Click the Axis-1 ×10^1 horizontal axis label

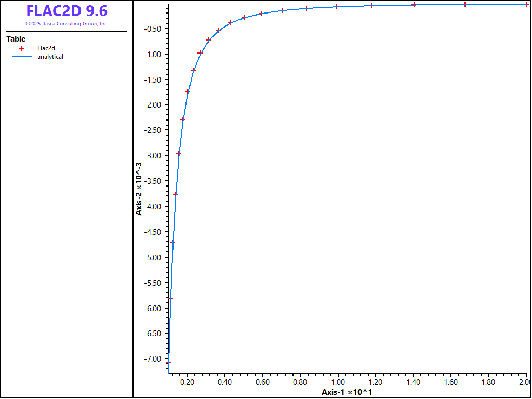coord(347,392)
